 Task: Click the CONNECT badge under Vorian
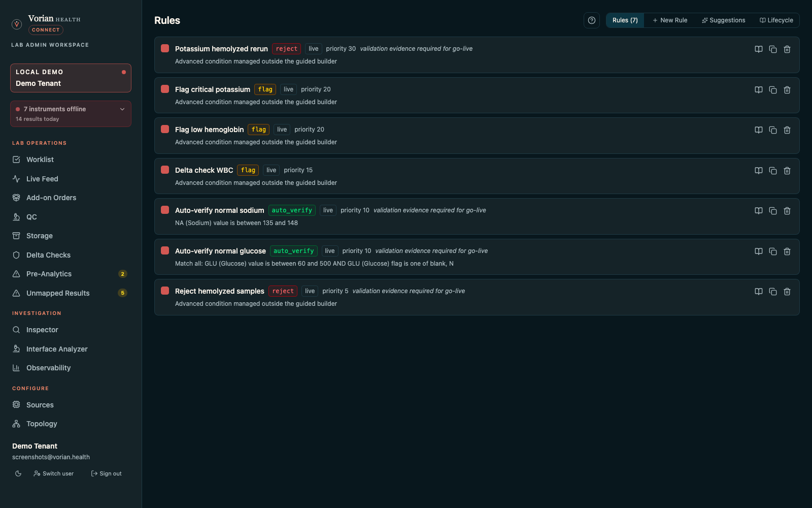[x=46, y=30]
